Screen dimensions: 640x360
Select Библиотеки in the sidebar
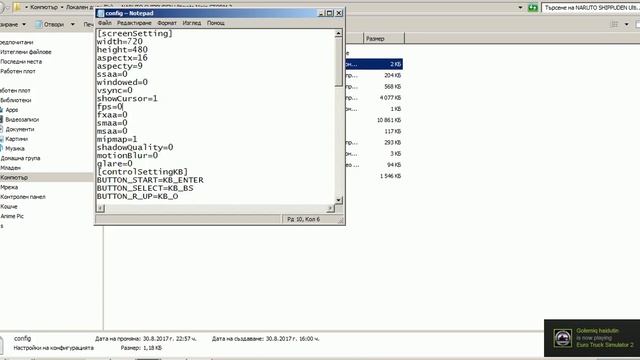pos(16,100)
